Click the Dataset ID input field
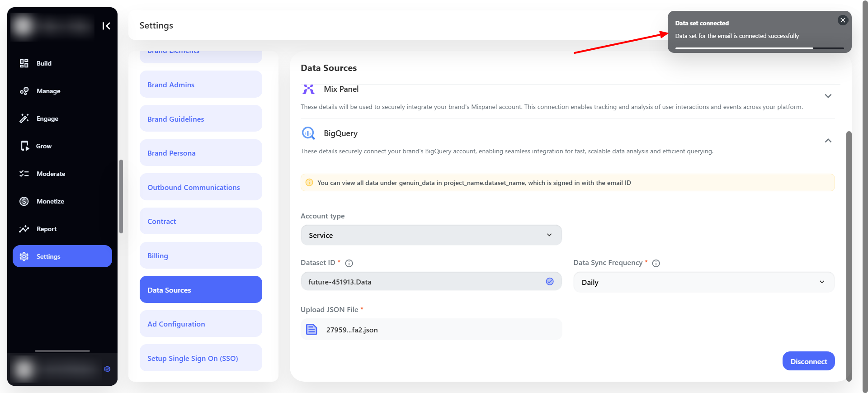The height and width of the screenshot is (393, 868). coord(431,281)
